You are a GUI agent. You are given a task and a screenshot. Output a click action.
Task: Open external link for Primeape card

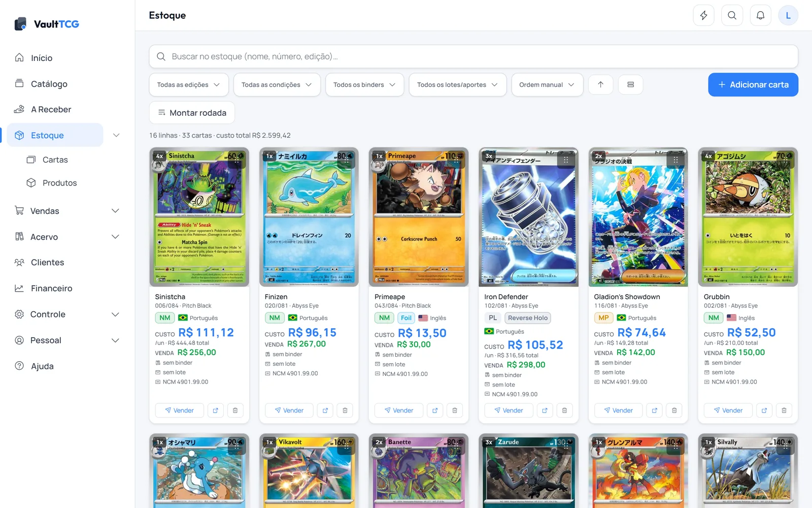(x=435, y=410)
